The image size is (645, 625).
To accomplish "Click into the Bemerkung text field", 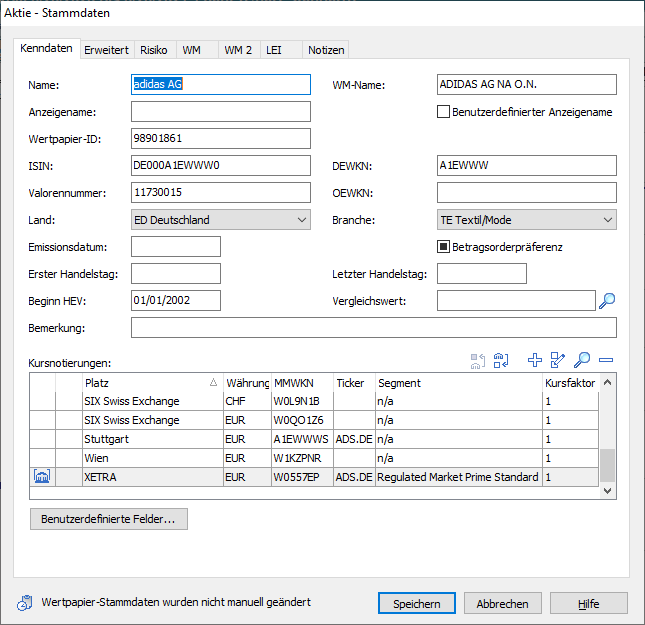I will click(x=373, y=328).
